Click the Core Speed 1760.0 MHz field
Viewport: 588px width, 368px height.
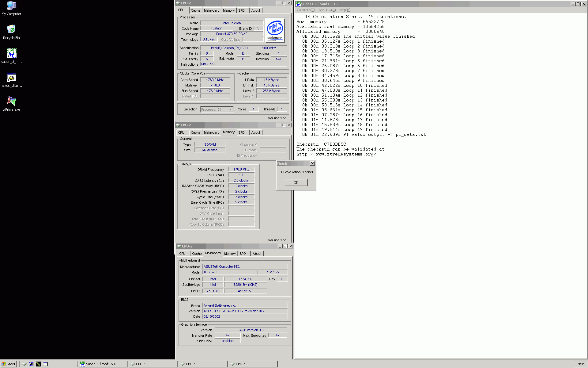pyautogui.click(x=215, y=80)
